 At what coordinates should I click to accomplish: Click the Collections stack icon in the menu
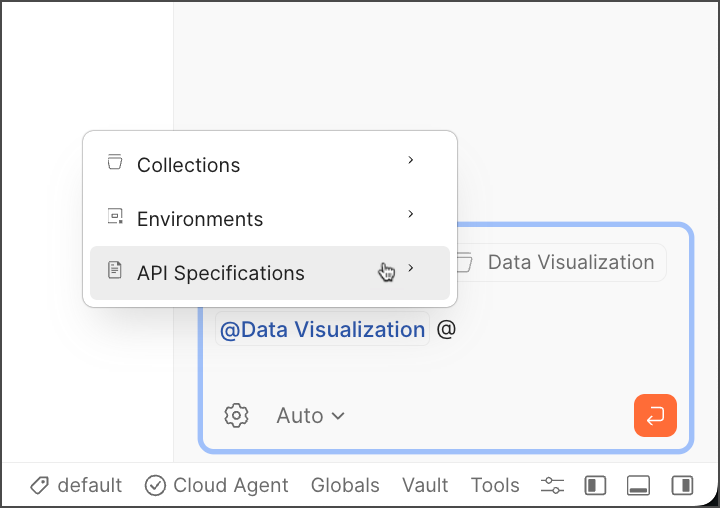[115, 163]
